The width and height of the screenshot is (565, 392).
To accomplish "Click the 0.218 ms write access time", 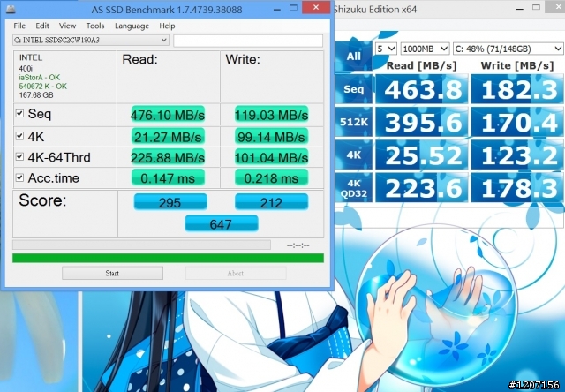I will (x=271, y=177).
